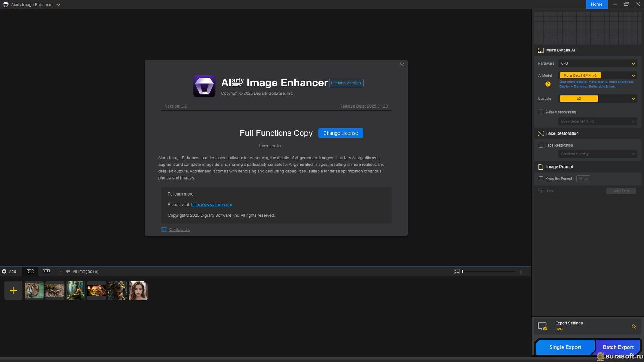Screen dimensions: 644x362
Task: Click the Home button in title bar
Action: 596,4
